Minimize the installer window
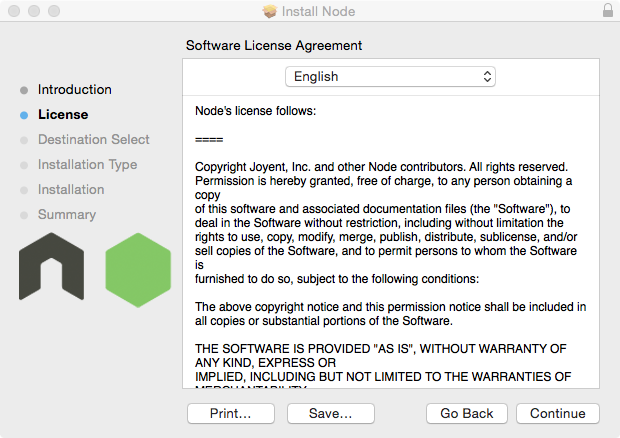This screenshot has height=438, width=620. coord(33,10)
